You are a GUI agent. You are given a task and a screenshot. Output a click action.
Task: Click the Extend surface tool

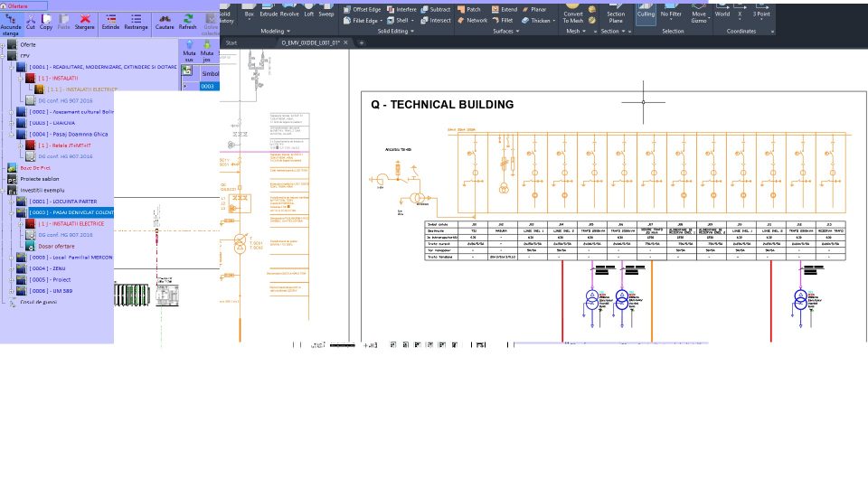point(505,9)
